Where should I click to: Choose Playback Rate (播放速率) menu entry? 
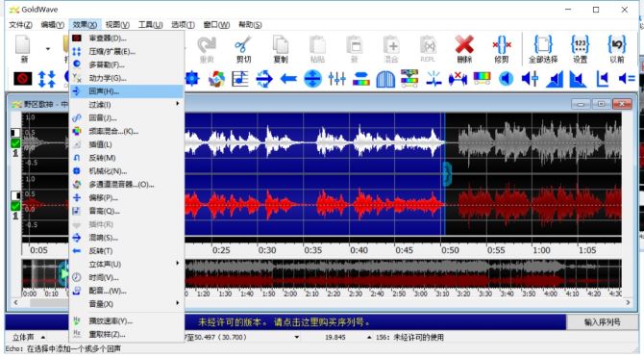tap(127, 320)
